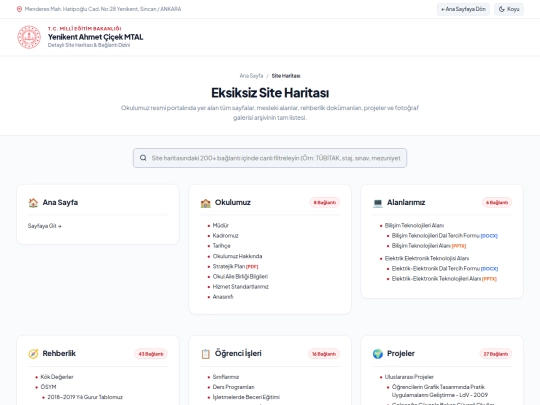Image resolution: width=540 pixels, height=405 pixels.
Task: Open the İşletmelerde Beceri Eğitimi link
Action: [x=246, y=397]
